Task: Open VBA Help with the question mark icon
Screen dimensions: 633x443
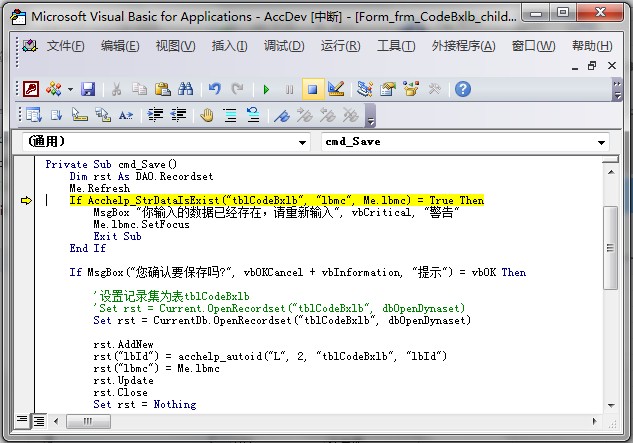Action: coord(463,89)
